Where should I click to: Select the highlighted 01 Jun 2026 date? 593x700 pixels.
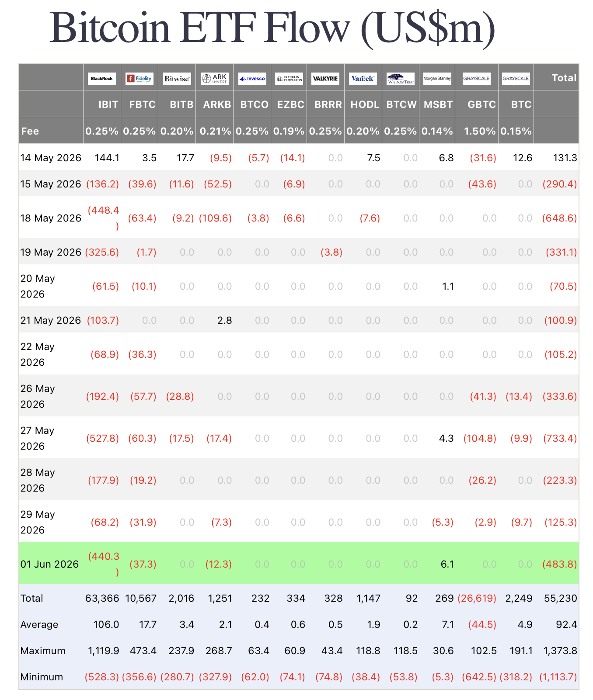[x=50, y=564]
